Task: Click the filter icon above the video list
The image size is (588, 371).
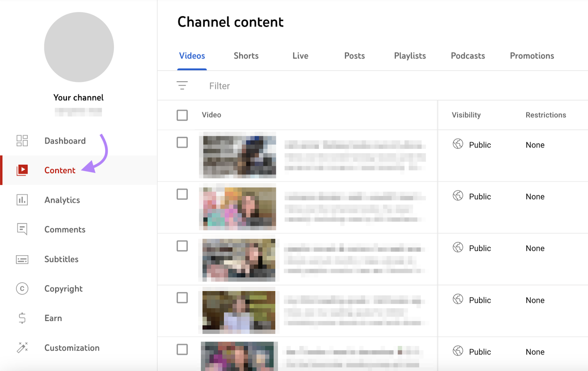Action: click(x=183, y=85)
